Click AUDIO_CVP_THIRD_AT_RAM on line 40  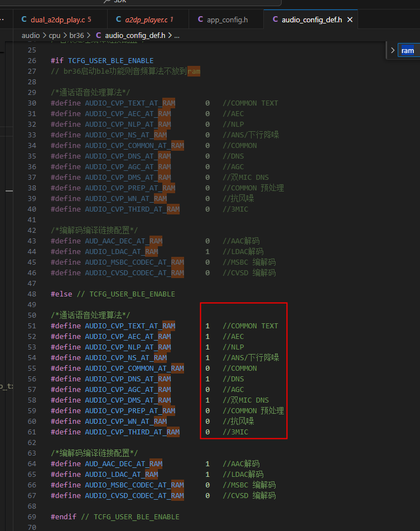click(132, 209)
